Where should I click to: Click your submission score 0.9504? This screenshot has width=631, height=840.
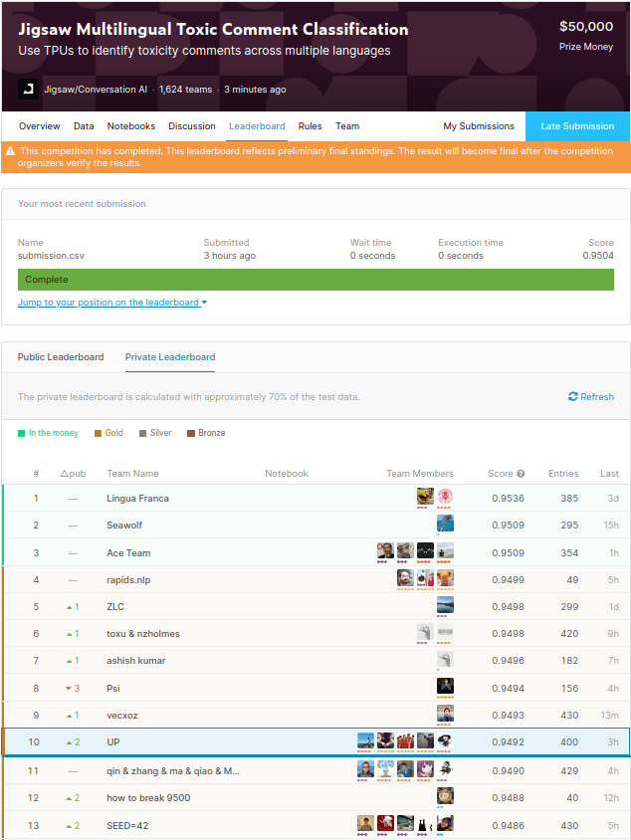coord(598,256)
